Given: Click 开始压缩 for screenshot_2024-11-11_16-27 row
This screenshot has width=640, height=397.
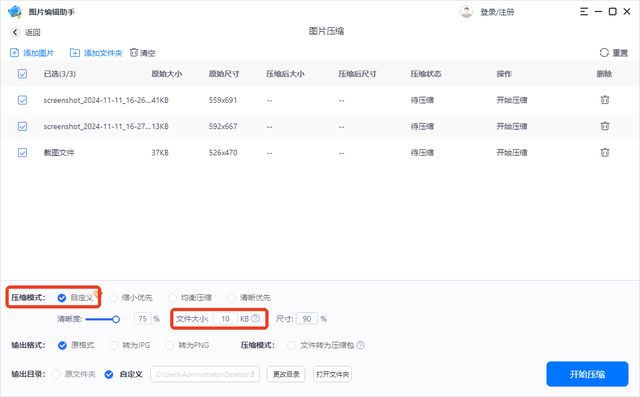Looking at the screenshot, I should 512,126.
